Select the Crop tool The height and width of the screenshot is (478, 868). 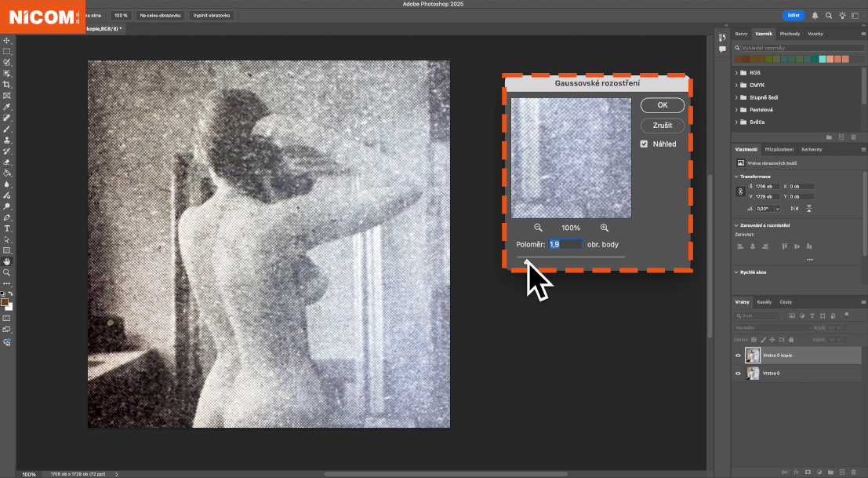pos(7,84)
